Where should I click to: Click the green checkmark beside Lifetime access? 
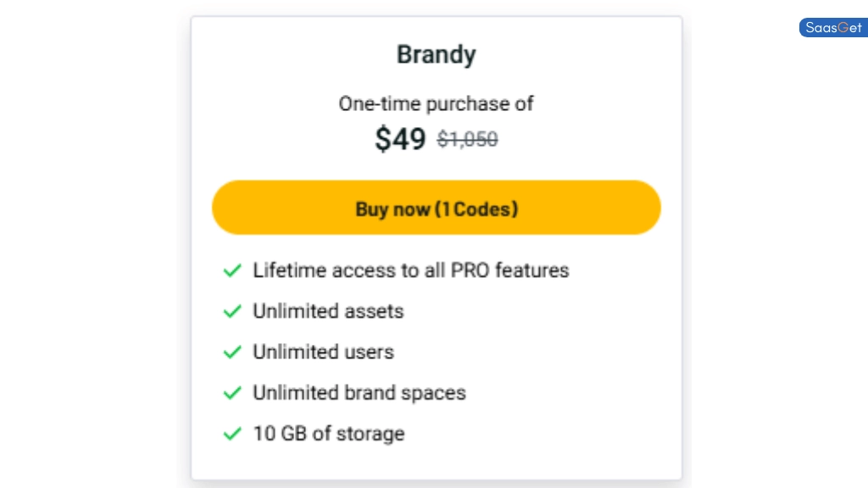coord(232,271)
